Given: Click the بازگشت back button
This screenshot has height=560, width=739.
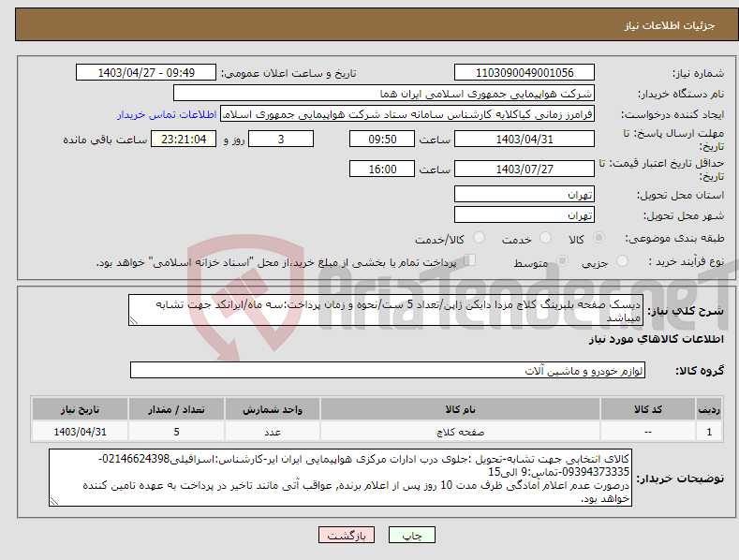Looking at the screenshot, I should [x=347, y=535].
